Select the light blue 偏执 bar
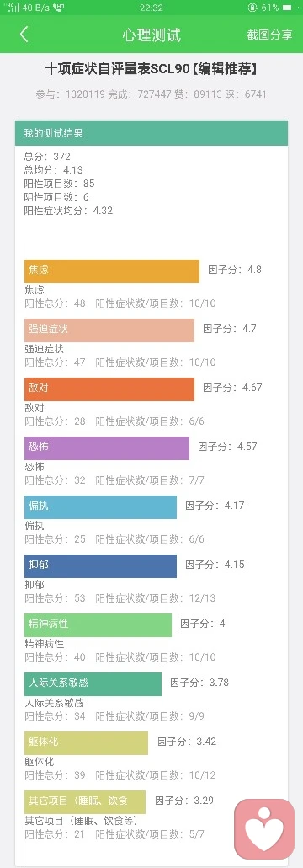The image size is (303, 868). (101, 507)
